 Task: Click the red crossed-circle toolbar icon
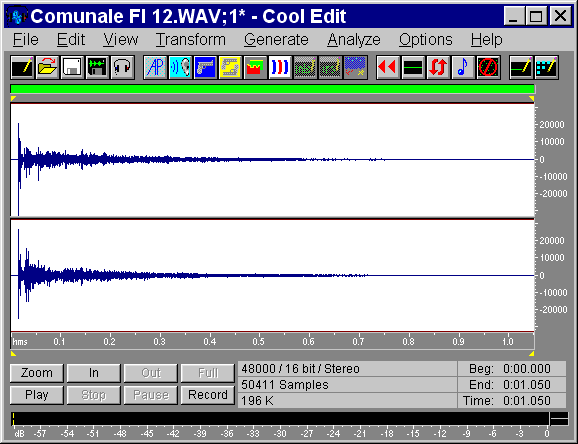488,67
